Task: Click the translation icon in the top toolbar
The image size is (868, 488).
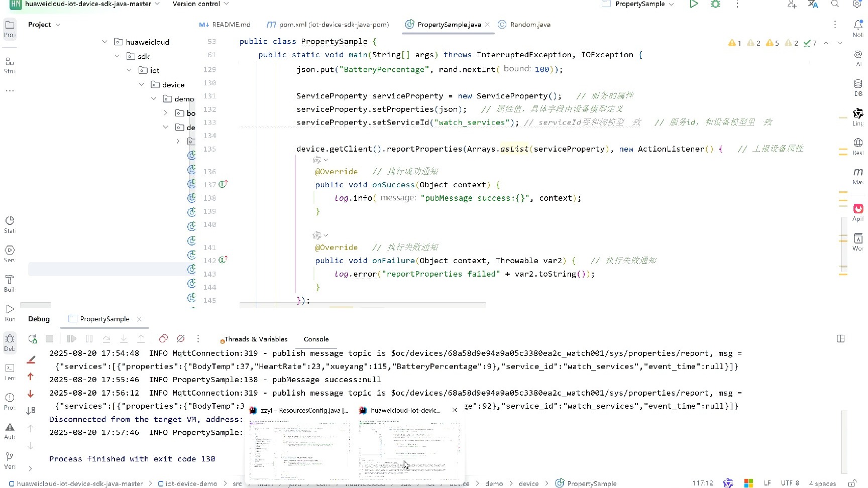Action: point(813,4)
